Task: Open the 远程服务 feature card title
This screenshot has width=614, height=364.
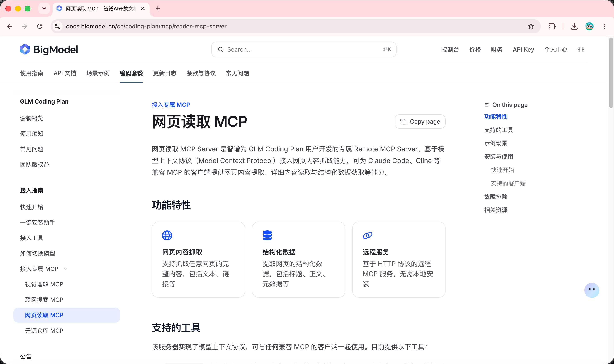Action: tap(376, 252)
